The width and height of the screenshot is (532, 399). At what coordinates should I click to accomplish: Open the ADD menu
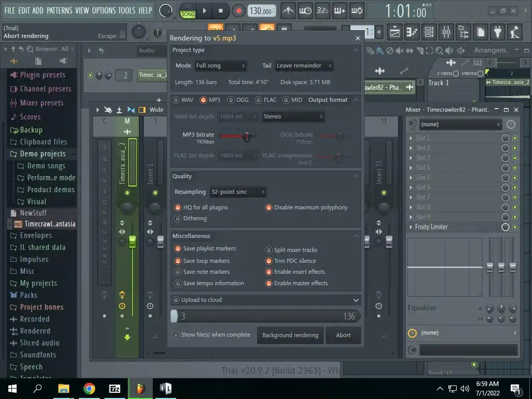pos(38,10)
